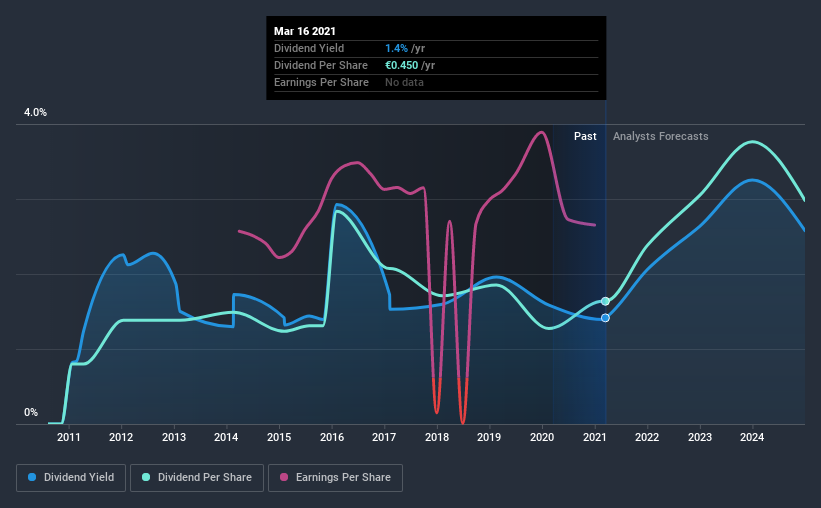Click the 2011 x-axis label
This screenshot has width=821, height=508.
(69, 437)
